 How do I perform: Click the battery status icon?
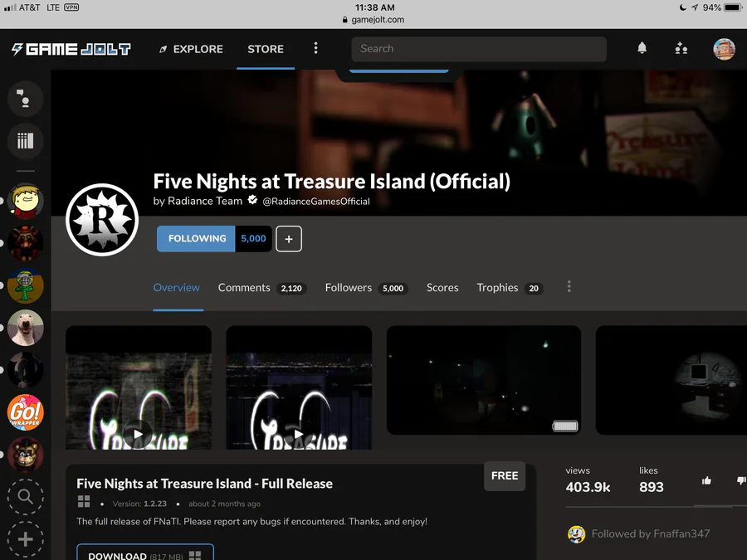point(733,7)
